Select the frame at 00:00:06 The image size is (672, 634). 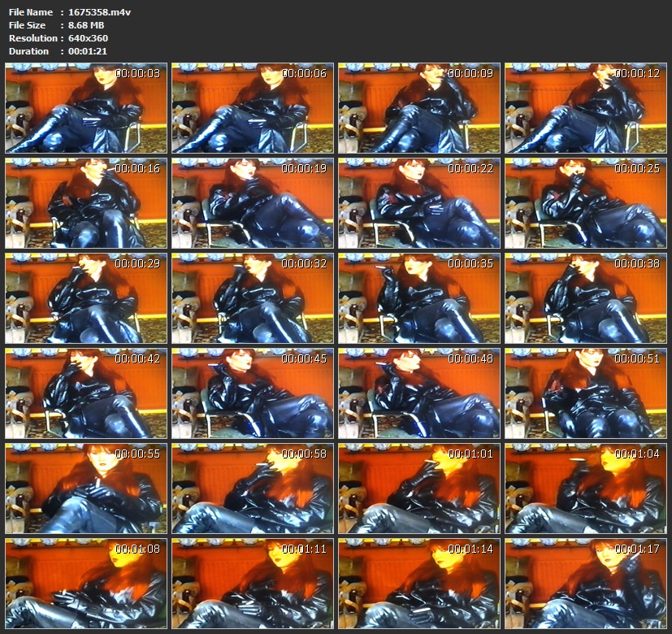(253, 108)
